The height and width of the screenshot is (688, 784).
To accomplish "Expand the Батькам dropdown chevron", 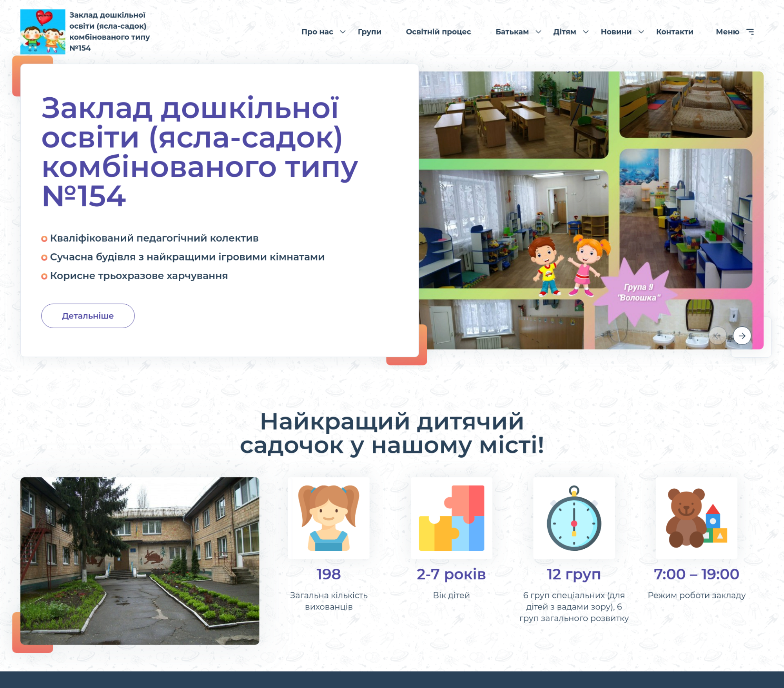I will (x=539, y=32).
